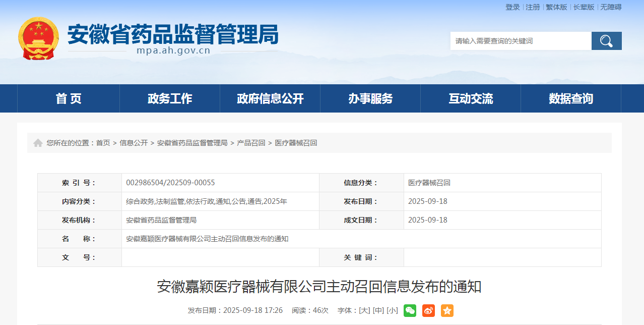Set font size to small [小]
Image resolution: width=644 pixels, height=325 pixels.
click(392, 310)
